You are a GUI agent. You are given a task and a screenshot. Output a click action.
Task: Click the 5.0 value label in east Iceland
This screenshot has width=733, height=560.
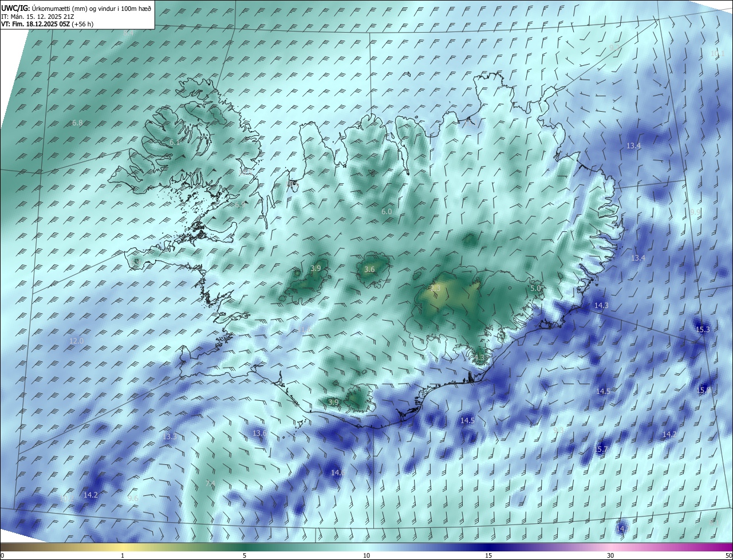click(x=535, y=288)
